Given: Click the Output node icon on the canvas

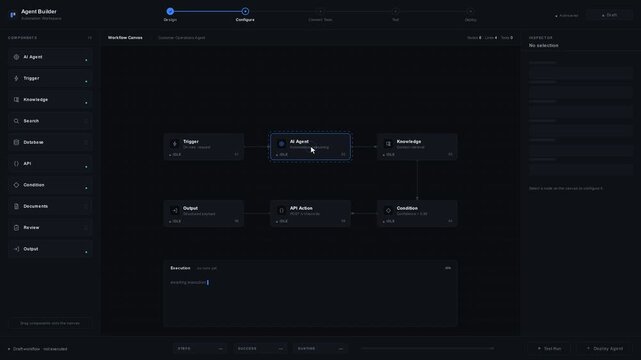Looking at the screenshot, I should pyautogui.click(x=175, y=210).
